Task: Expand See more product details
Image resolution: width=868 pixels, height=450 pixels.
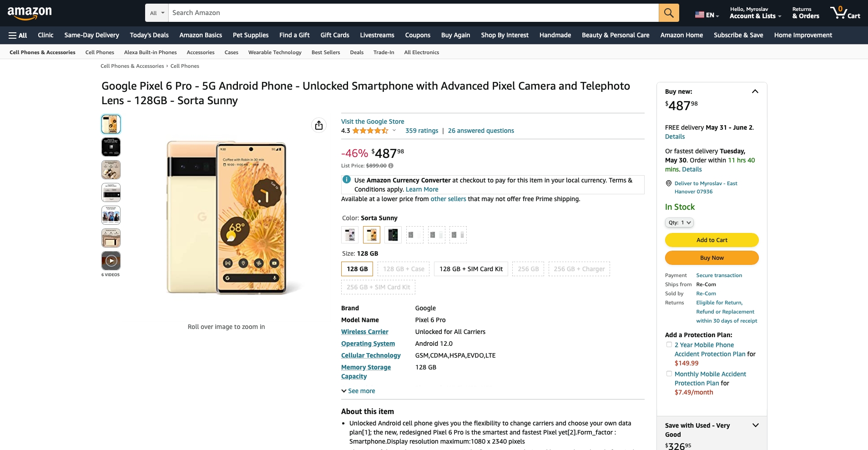Action: coord(358,391)
